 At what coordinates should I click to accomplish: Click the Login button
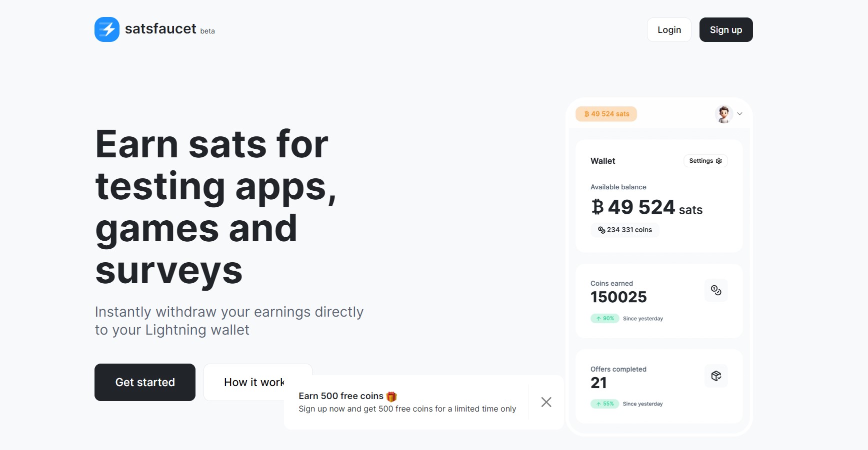coord(669,30)
